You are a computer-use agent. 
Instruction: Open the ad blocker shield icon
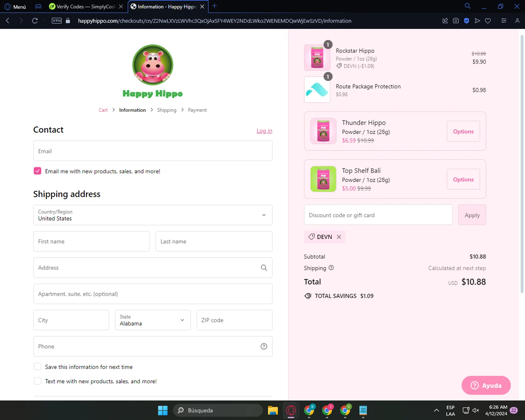click(467, 21)
